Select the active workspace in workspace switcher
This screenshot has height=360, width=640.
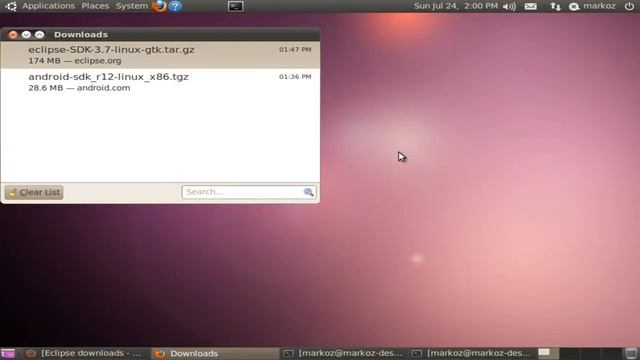(549, 353)
